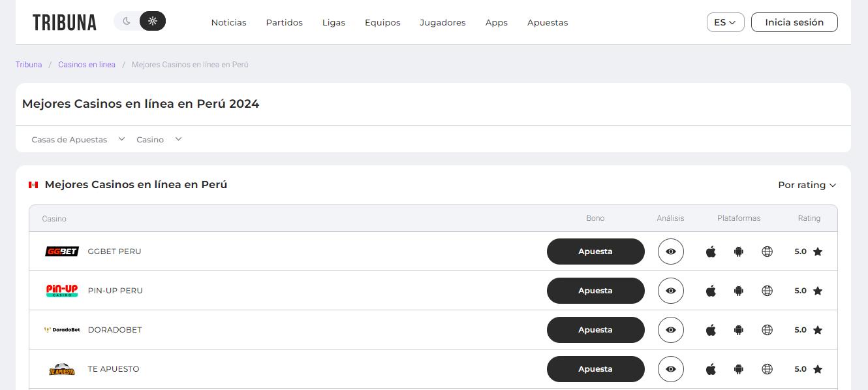Image resolution: width=868 pixels, height=390 pixels.
Task: Click the DoradoBet logo image
Action: (x=62, y=330)
